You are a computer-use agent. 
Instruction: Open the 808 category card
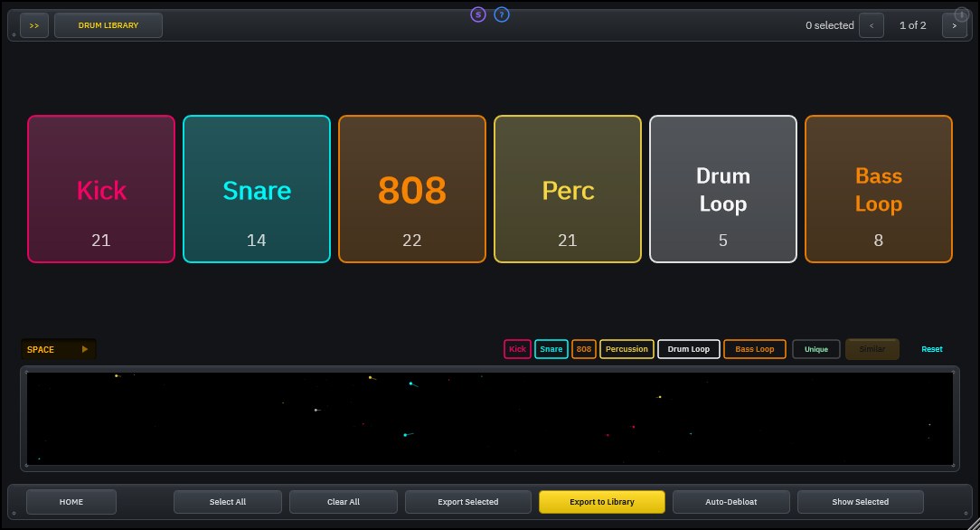(x=412, y=189)
